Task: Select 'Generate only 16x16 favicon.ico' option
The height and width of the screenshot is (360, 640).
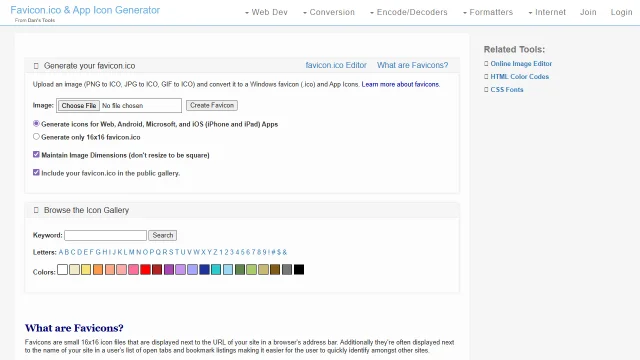Action: point(36,137)
